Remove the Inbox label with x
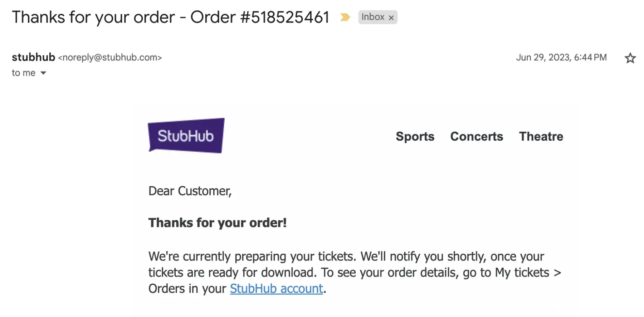 click(391, 18)
